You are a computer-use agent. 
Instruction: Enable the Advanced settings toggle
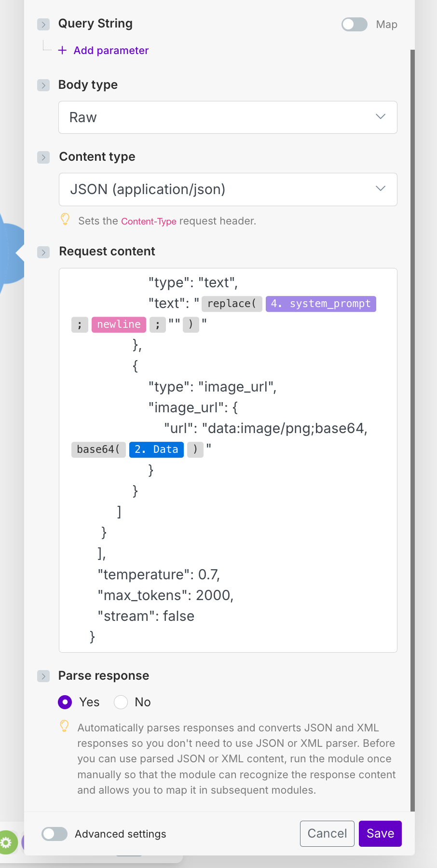[x=55, y=834]
